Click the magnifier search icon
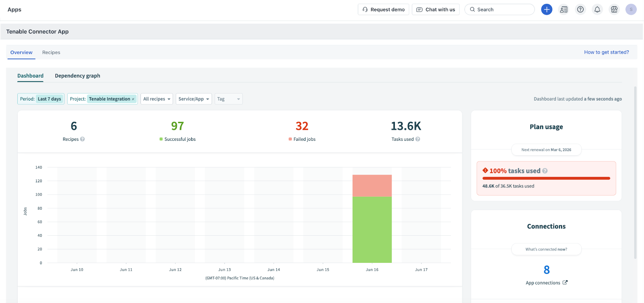Screen dimensions: 644x303 coord(473,9)
